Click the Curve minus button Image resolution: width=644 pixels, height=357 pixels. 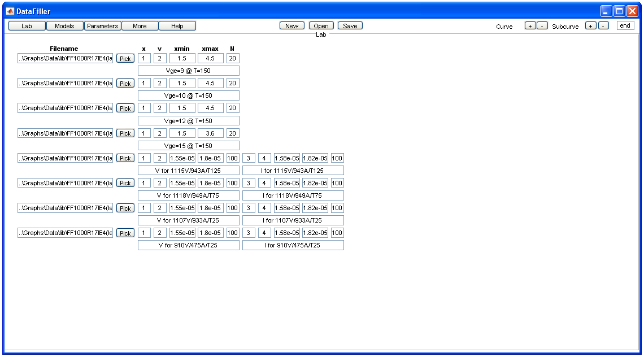(542, 26)
